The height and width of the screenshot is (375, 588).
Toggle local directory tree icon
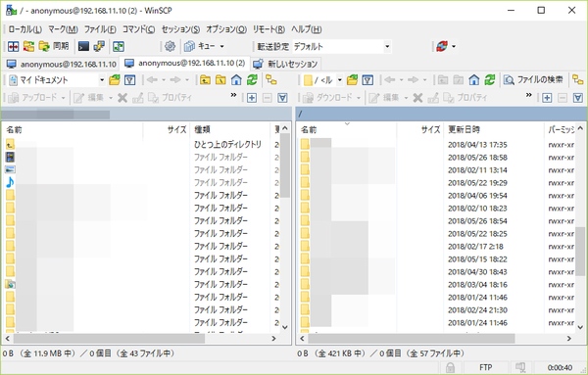[x=271, y=79]
